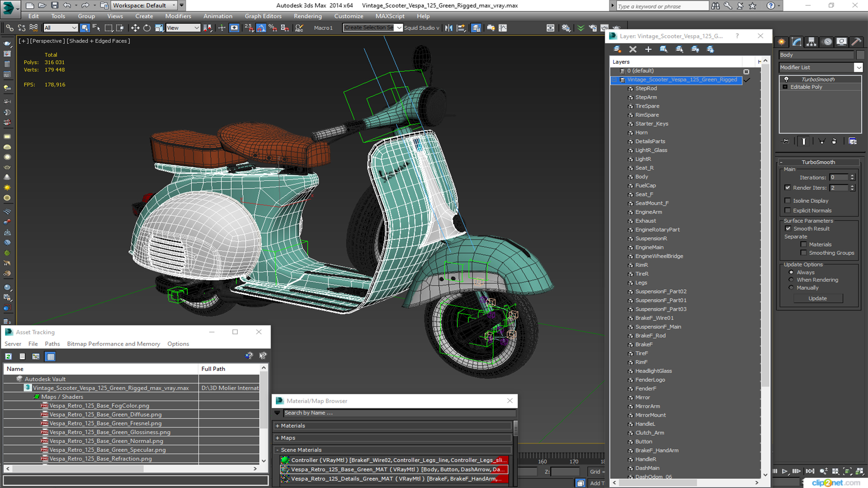Viewport: 868px width, 488px height.
Task: Click the Select Object tool
Action: (x=85, y=28)
